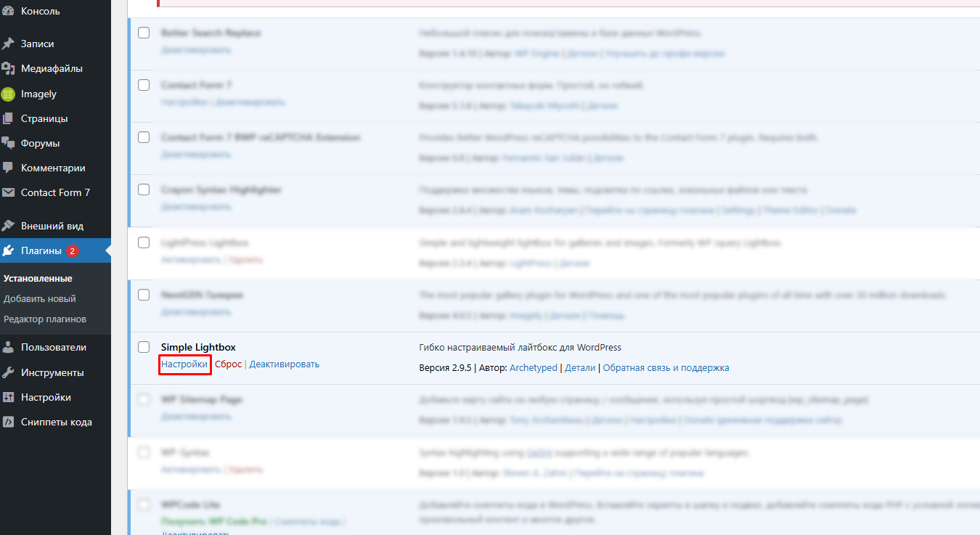Check the NextGEN Галерея plugin checkbox
The height and width of the screenshot is (535, 980).
coord(144,295)
